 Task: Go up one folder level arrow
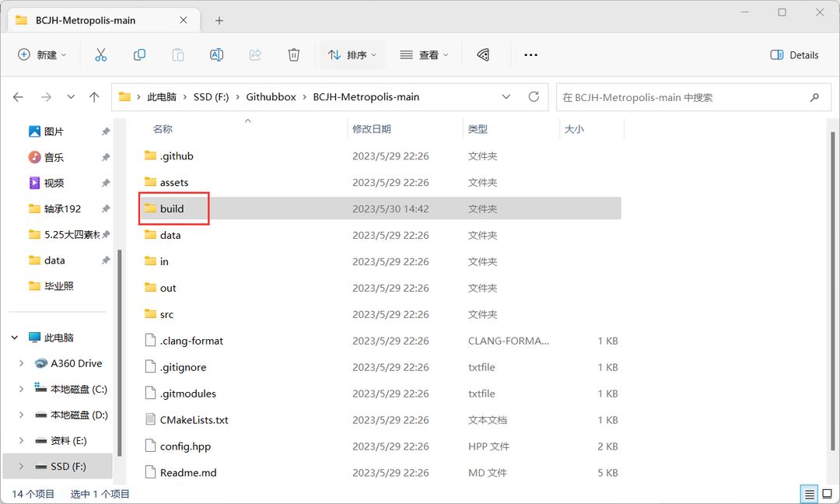click(x=94, y=97)
